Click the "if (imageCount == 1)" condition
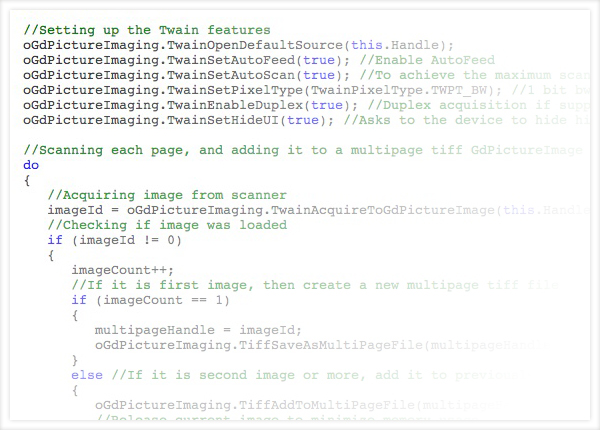The image size is (600, 430). [150, 300]
